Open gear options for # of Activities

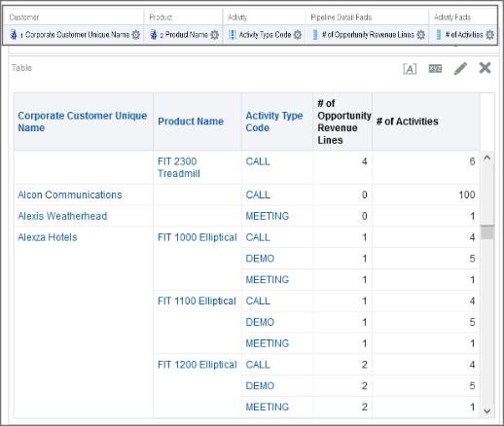click(x=489, y=34)
